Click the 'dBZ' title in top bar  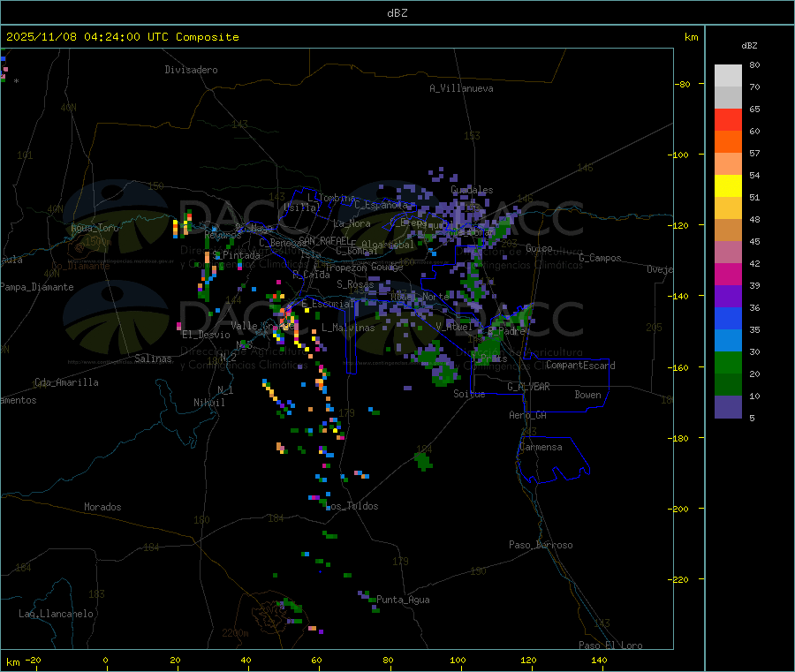(397, 13)
